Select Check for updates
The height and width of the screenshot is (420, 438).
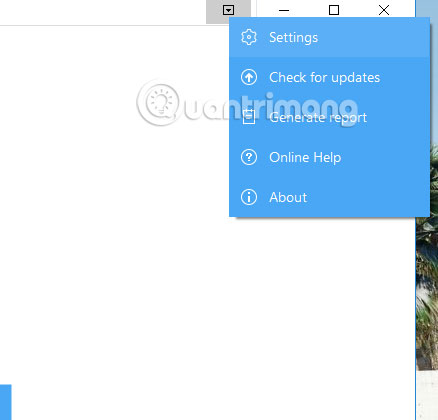coord(329,77)
